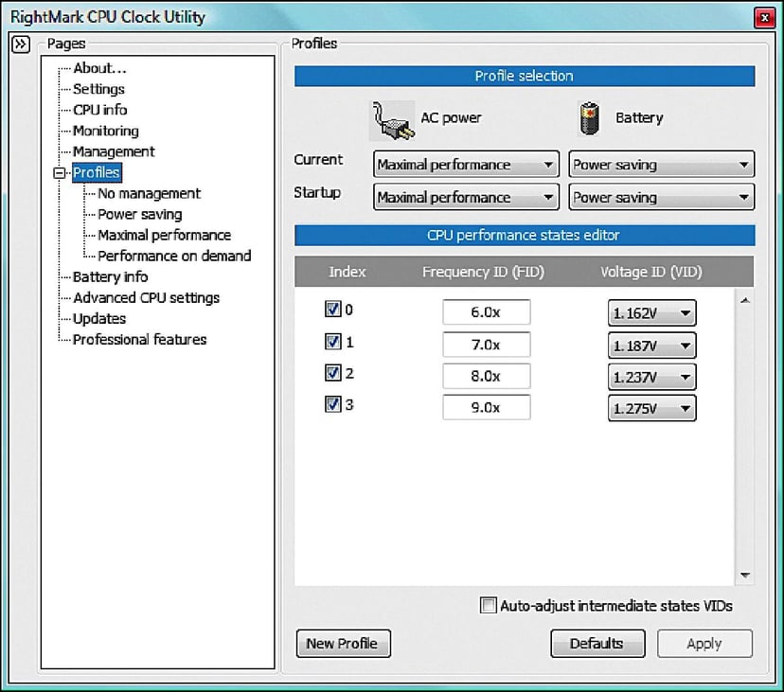This screenshot has width=784, height=692.
Task: Collapse the Profiles tree node
Action: [x=62, y=173]
